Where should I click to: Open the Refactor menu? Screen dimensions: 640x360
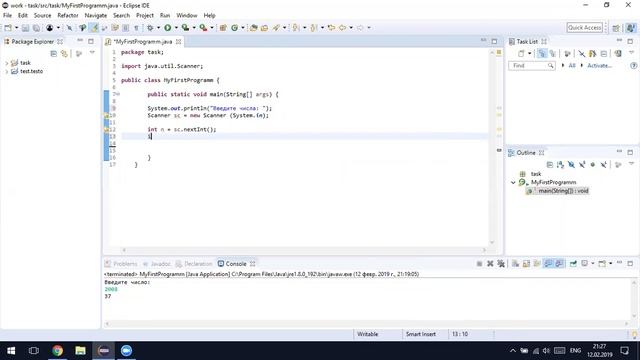point(68,16)
